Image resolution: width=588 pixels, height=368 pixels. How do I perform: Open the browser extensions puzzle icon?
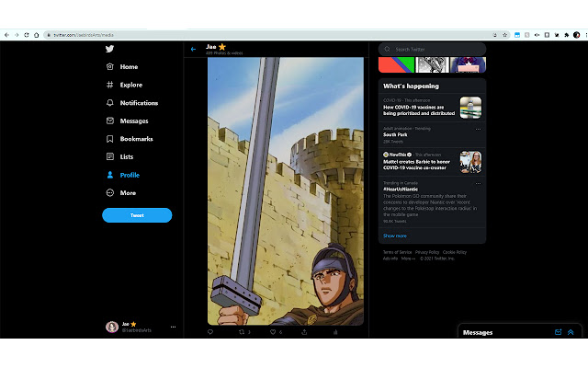[567, 35]
